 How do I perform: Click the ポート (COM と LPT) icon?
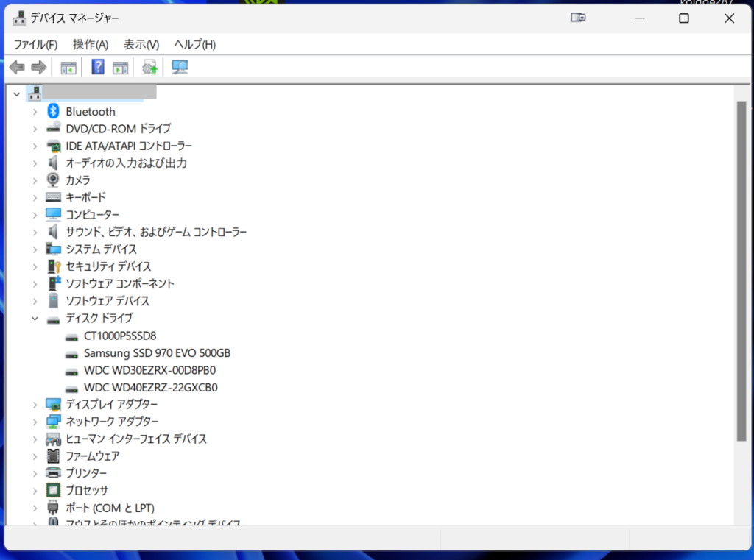tap(53, 508)
